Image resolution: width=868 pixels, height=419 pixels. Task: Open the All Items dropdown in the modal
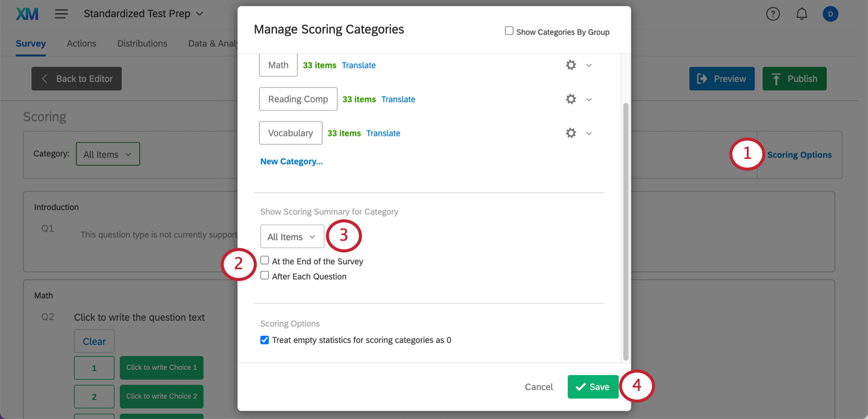pos(292,236)
